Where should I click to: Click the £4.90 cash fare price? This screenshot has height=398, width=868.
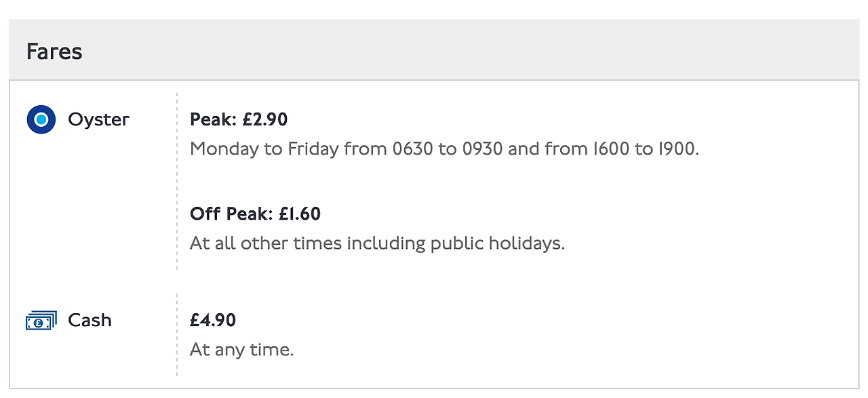tap(213, 320)
